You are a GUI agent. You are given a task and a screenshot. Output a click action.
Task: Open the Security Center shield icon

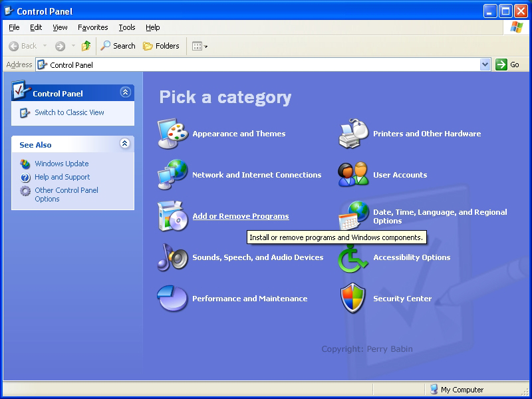(x=353, y=298)
